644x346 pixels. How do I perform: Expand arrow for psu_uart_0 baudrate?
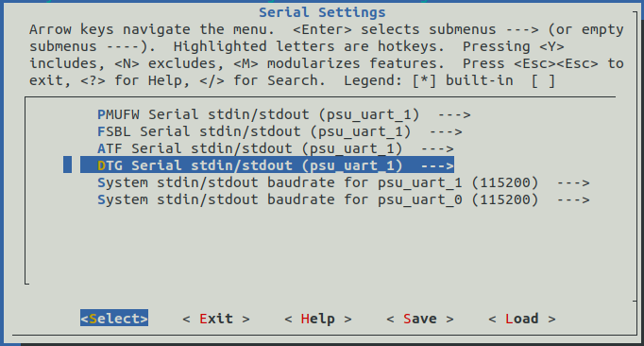[x=573, y=200]
